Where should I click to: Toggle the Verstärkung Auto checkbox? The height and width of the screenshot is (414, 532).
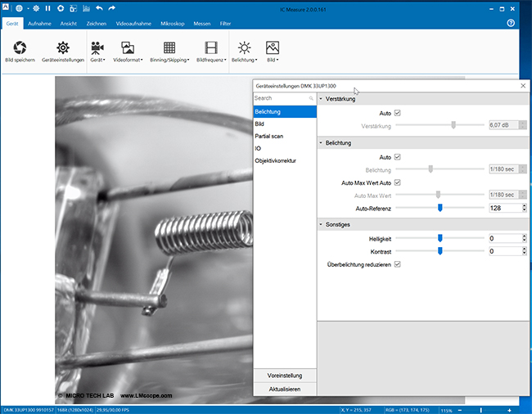point(398,113)
